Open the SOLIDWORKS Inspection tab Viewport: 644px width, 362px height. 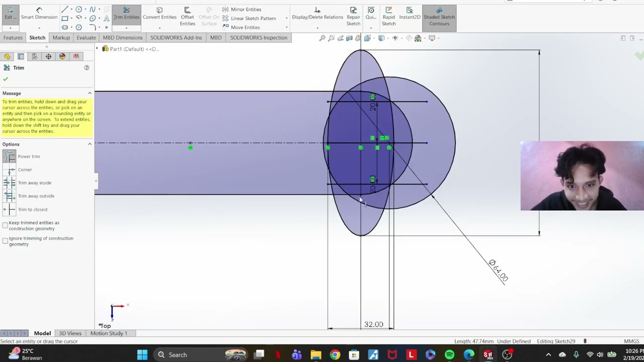259,38
